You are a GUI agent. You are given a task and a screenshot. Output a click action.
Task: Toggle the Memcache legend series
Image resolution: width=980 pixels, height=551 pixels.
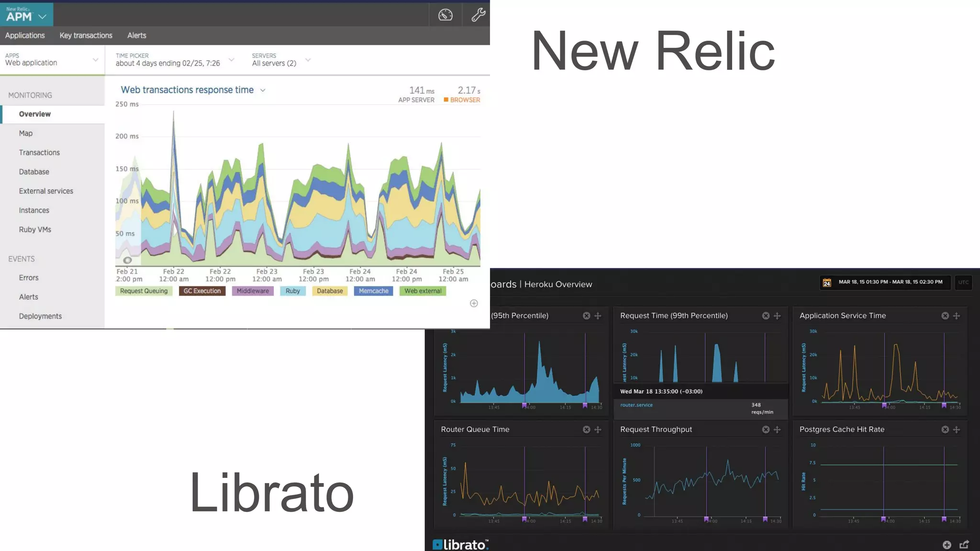tap(374, 291)
